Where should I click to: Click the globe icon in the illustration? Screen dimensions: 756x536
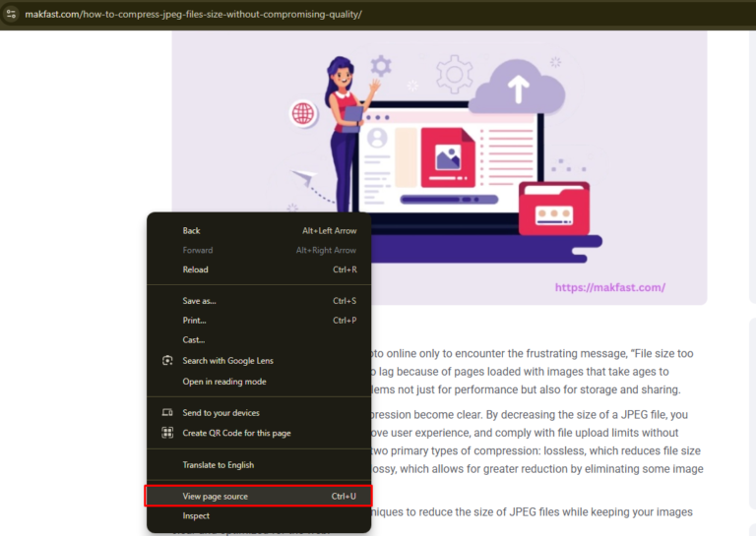[303, 113]
